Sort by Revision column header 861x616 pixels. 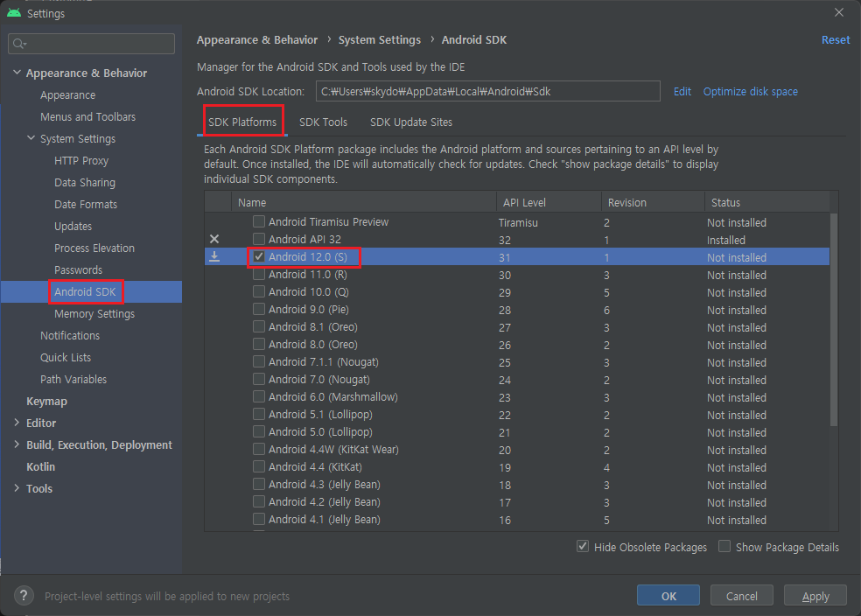point(653,202)
